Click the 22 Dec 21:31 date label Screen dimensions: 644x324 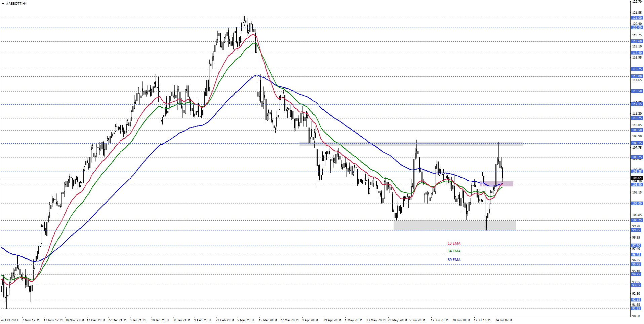click(x=118, y=320)
